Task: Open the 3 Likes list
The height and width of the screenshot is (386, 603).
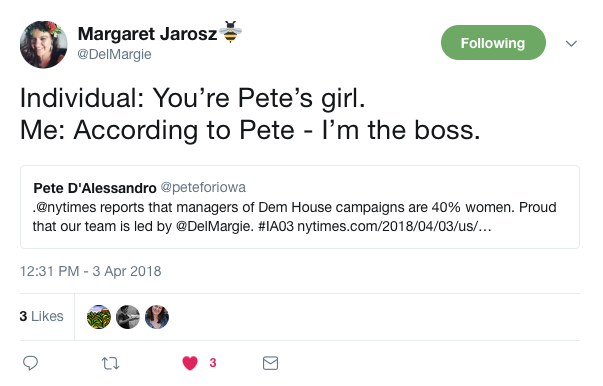Action: click(42, 316)
